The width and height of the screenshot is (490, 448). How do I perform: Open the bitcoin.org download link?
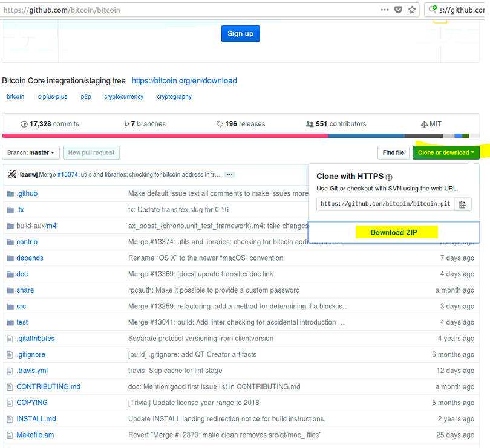(184, 80)
